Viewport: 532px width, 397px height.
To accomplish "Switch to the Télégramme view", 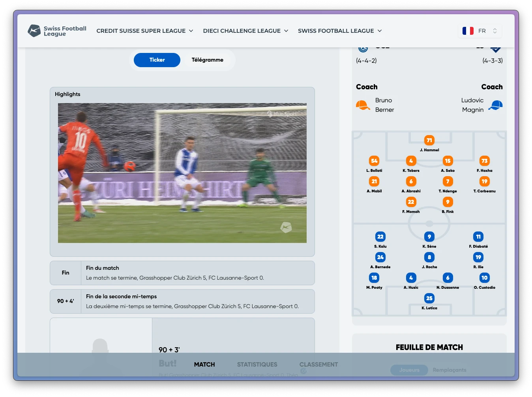I will tap(208, 60).
